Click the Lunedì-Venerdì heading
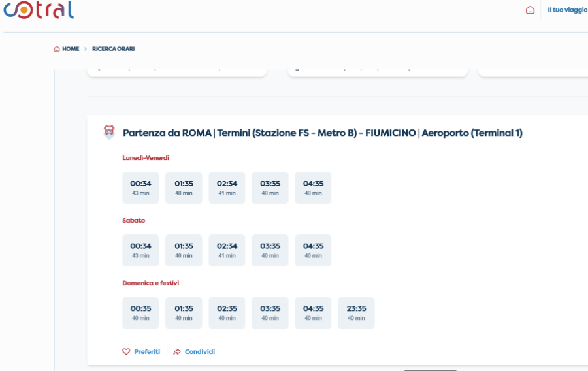 coord(146,158)
